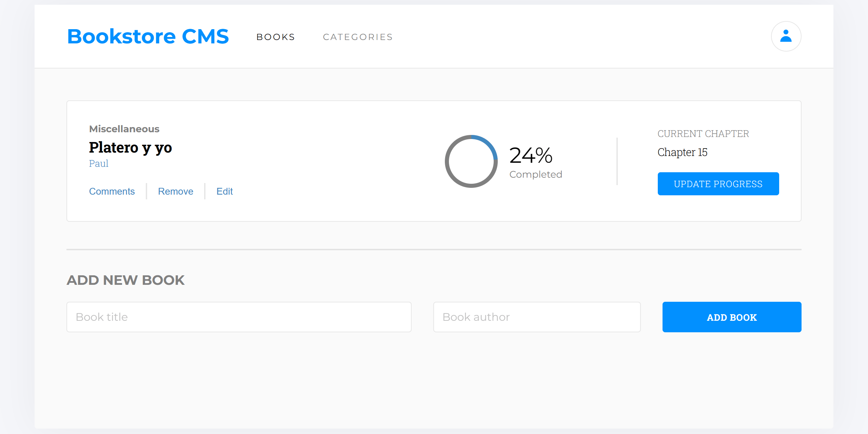Open the user profile avatar icon
Screen dimensions: 868x434
[786, 36]
